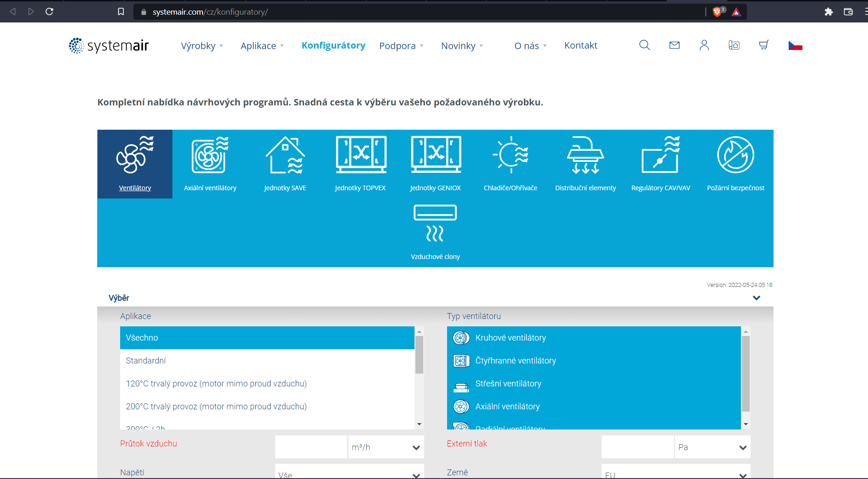Click the browser address bar URL
This screenshot has width=868, height=479.
click(x=210, y=12)
